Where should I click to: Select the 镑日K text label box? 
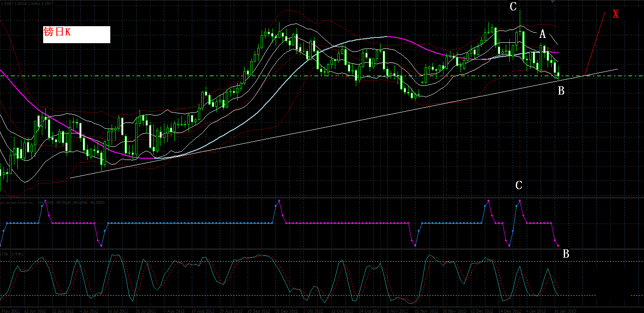pyautogui.click(x=76, y=34)
